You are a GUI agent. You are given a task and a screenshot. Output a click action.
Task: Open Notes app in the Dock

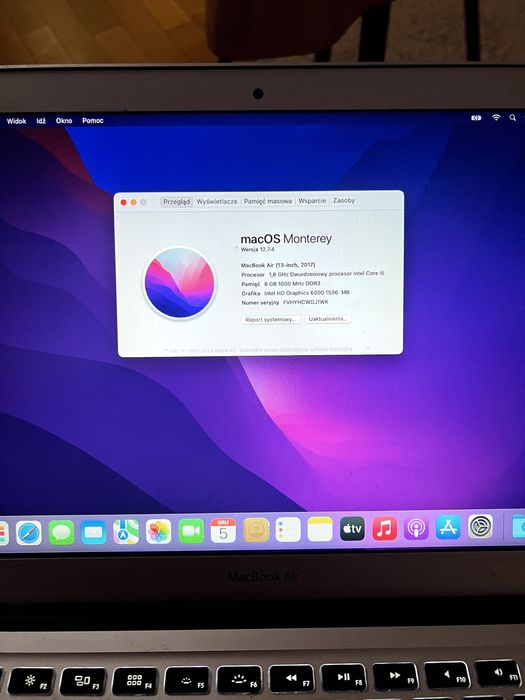click(320, 529)
